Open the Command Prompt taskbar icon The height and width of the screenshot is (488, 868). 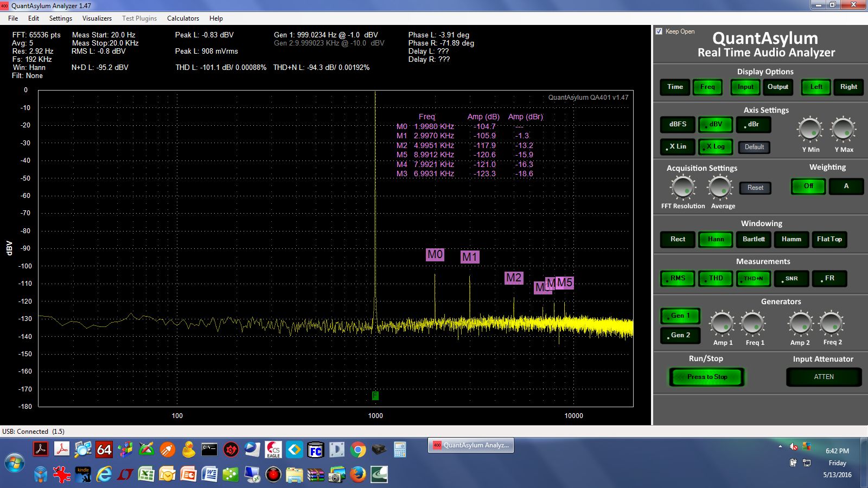click(x=209, y=450)
